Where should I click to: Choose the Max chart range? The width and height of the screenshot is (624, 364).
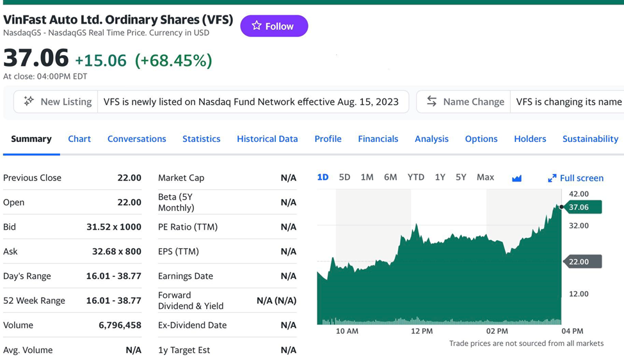[x=485, y=177]
